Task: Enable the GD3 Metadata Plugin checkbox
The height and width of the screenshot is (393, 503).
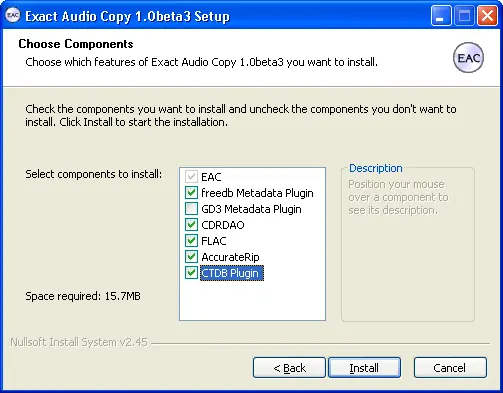Action: point(191,208)
